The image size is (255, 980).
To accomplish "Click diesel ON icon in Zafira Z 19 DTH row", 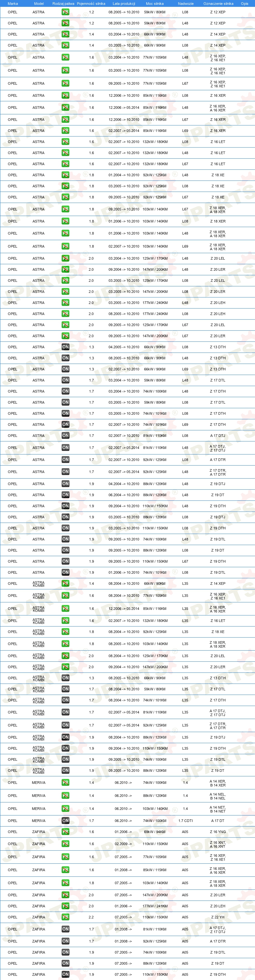I will coord(66,974).
